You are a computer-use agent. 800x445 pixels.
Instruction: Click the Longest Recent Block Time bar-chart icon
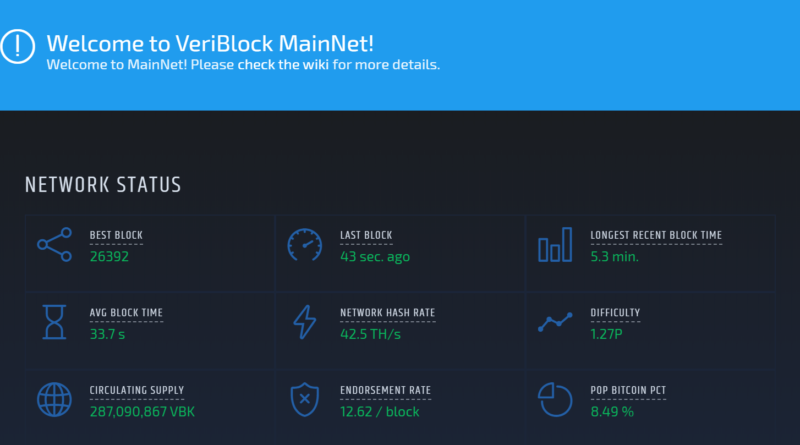coord(555,244)
